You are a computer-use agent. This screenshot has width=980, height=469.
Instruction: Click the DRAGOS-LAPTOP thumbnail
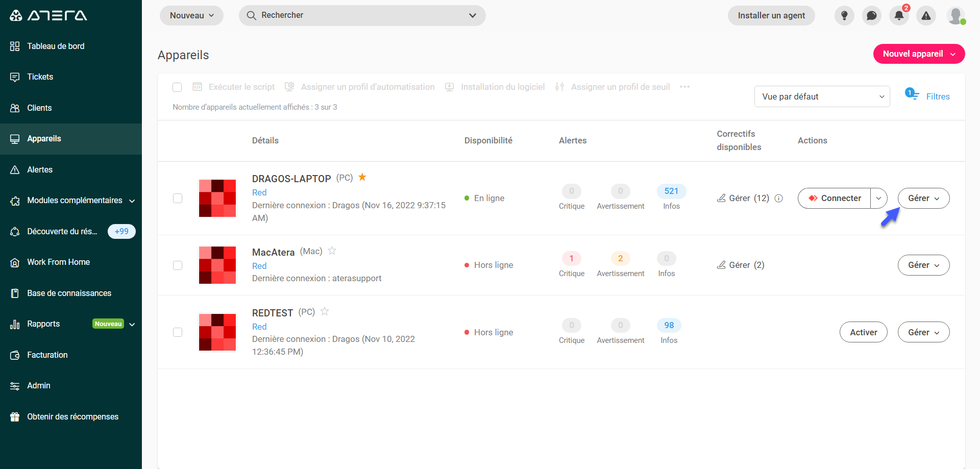click(217, 198)
